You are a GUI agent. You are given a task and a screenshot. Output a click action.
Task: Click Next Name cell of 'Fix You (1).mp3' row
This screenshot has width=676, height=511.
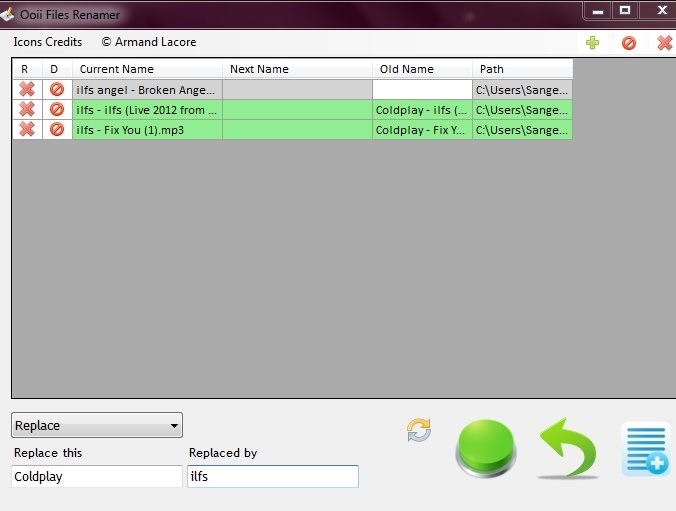pos(297,129)
